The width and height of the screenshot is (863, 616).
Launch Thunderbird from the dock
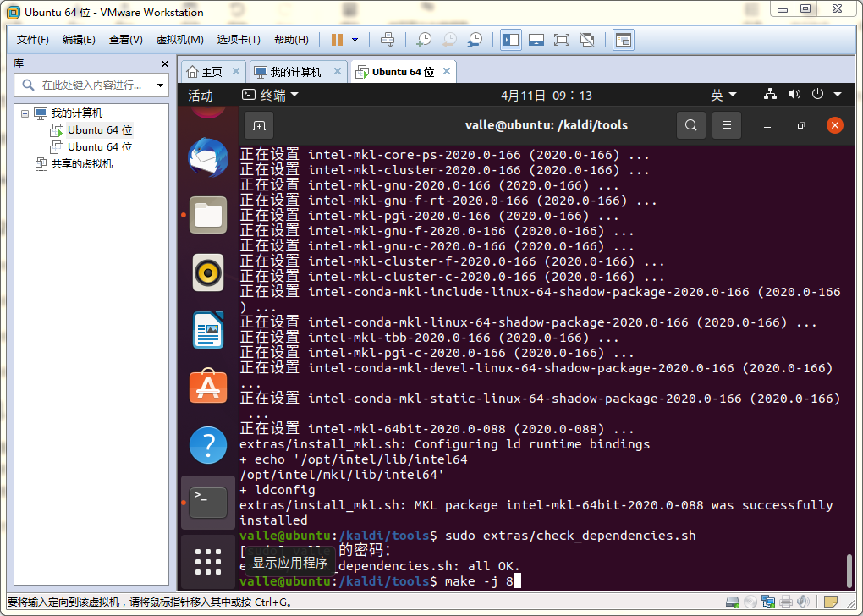coord(208,158)
